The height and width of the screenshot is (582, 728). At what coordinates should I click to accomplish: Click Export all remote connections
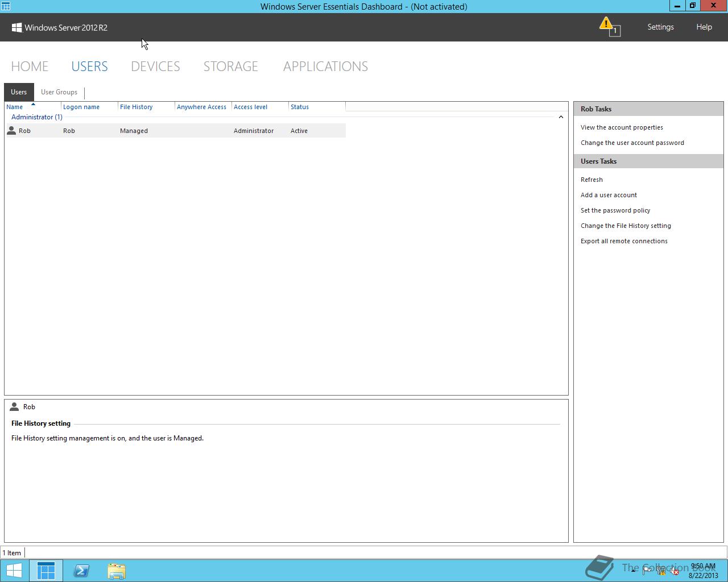point(624,241)
